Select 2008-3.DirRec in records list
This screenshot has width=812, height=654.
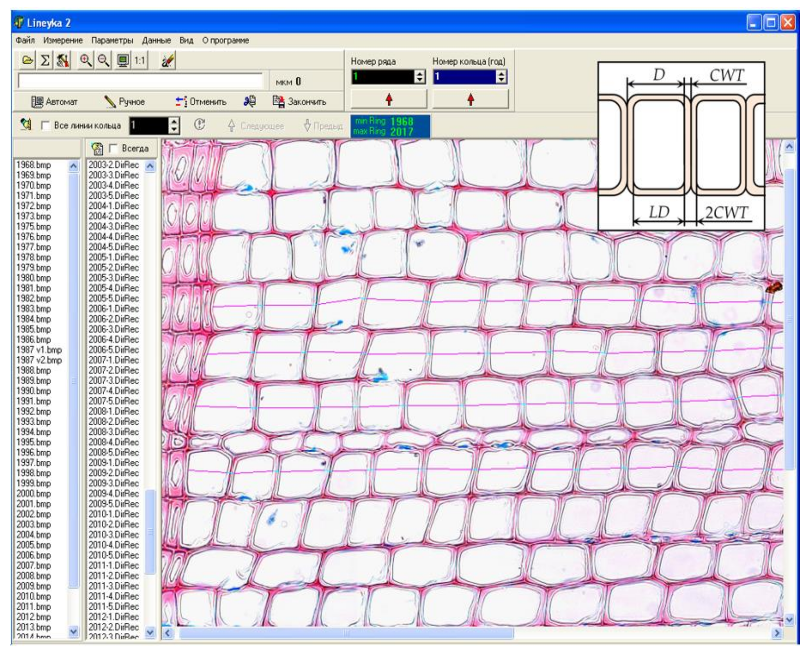114,432
